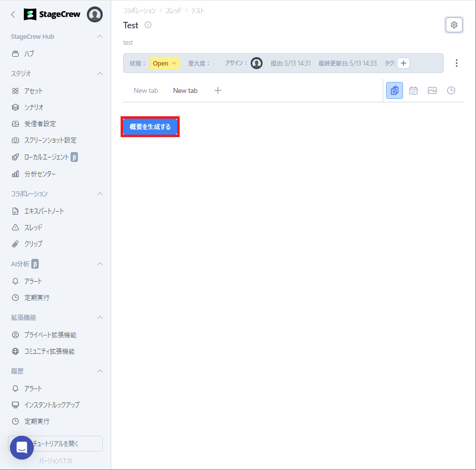
Task: Collapse the コラボレーション section
Action: [100, 194]
